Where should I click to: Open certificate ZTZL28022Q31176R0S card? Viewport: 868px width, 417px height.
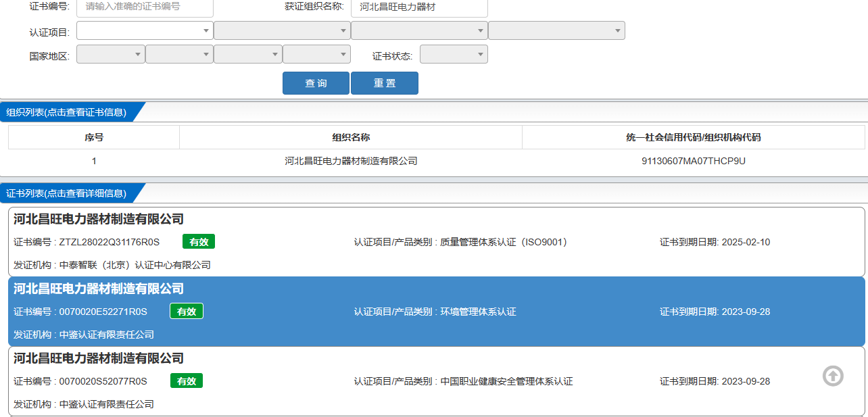click(x=437, y=242)
